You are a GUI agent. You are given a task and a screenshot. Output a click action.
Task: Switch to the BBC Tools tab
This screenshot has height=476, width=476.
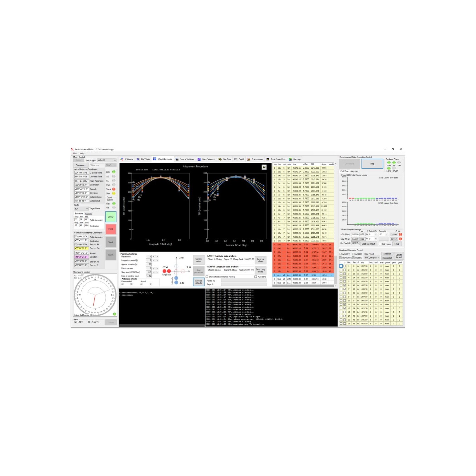point(143,159)
